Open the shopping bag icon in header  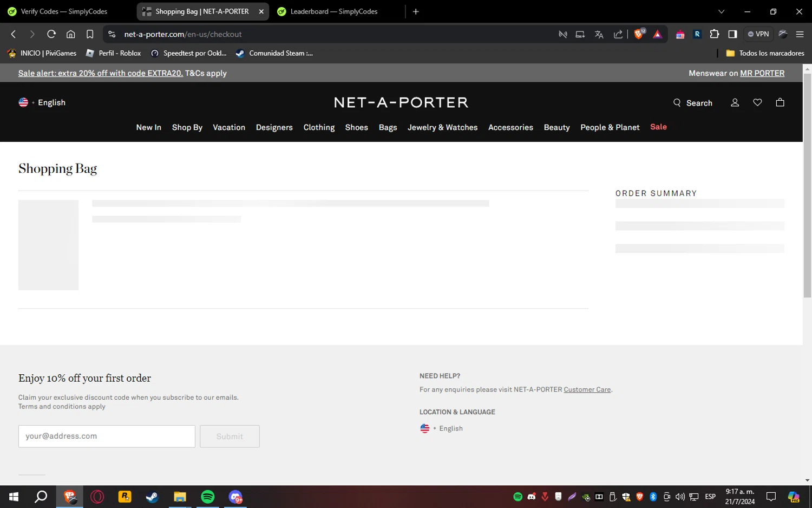780,102
